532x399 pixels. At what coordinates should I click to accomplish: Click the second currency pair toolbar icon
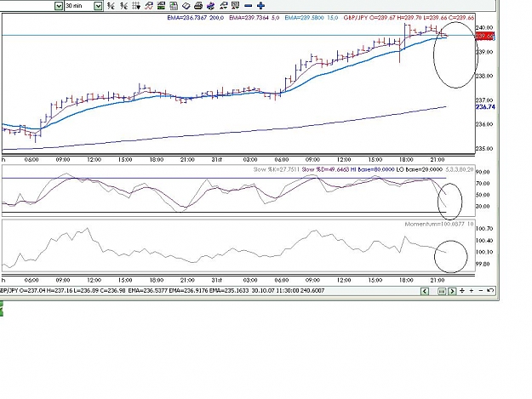123,6
